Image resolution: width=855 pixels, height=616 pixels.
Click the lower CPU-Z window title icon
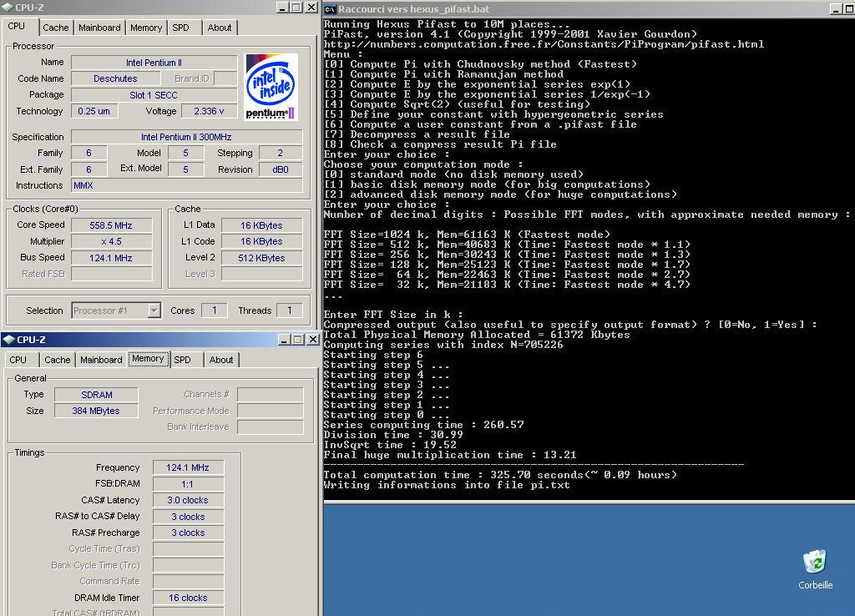(x=8, y=340)
